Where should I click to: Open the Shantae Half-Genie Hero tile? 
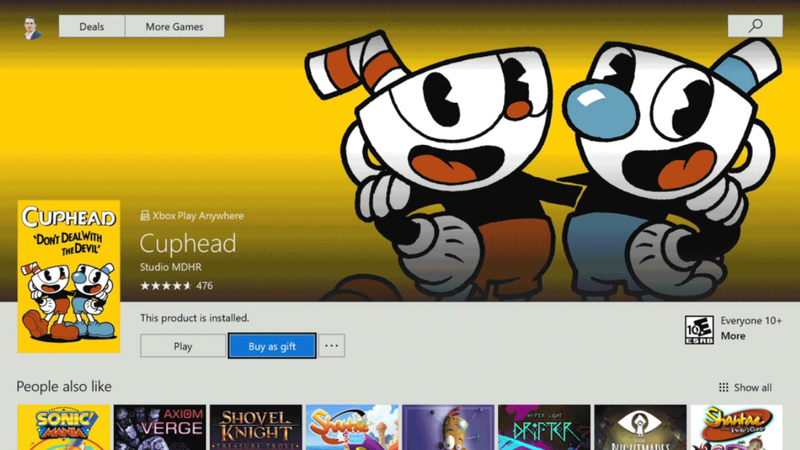352,428
